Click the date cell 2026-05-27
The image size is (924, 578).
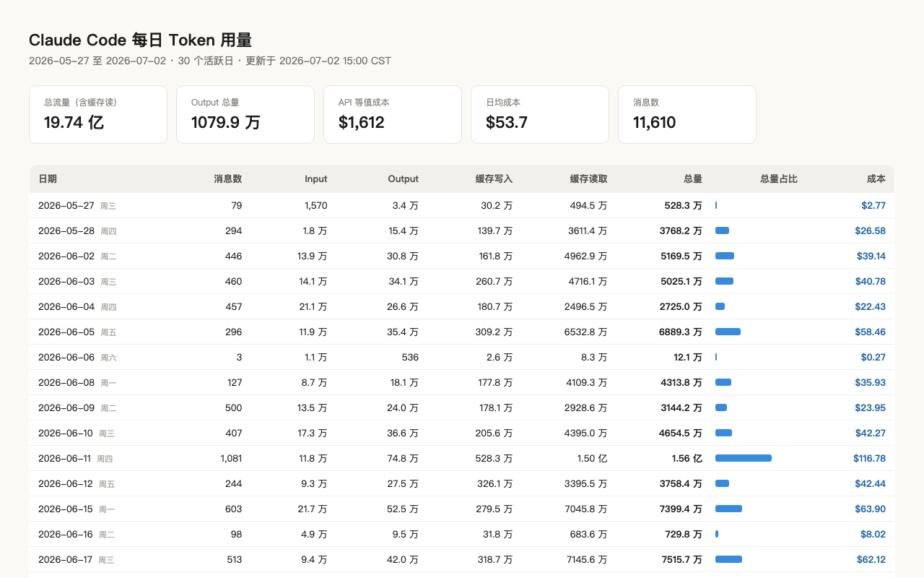pos(66,205)
